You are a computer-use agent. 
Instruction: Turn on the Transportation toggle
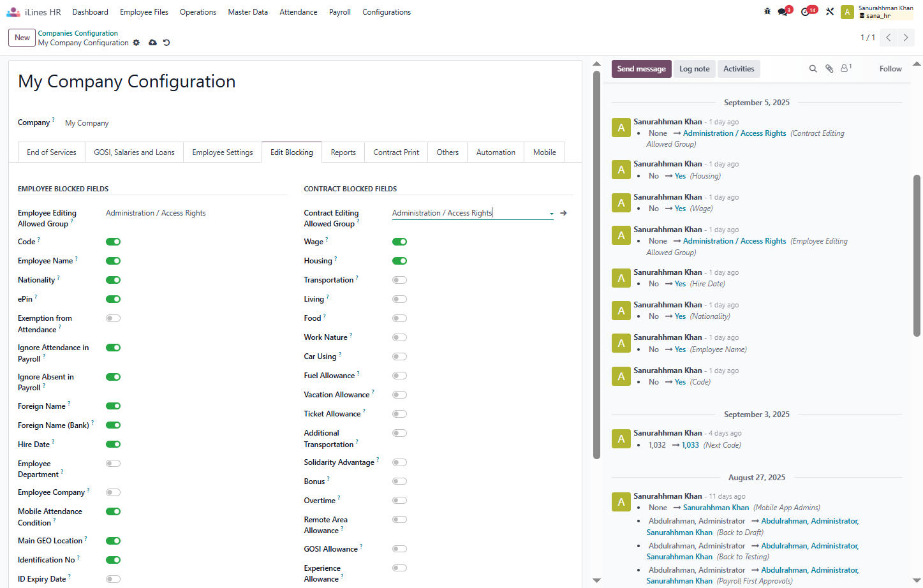coord(399,280)
